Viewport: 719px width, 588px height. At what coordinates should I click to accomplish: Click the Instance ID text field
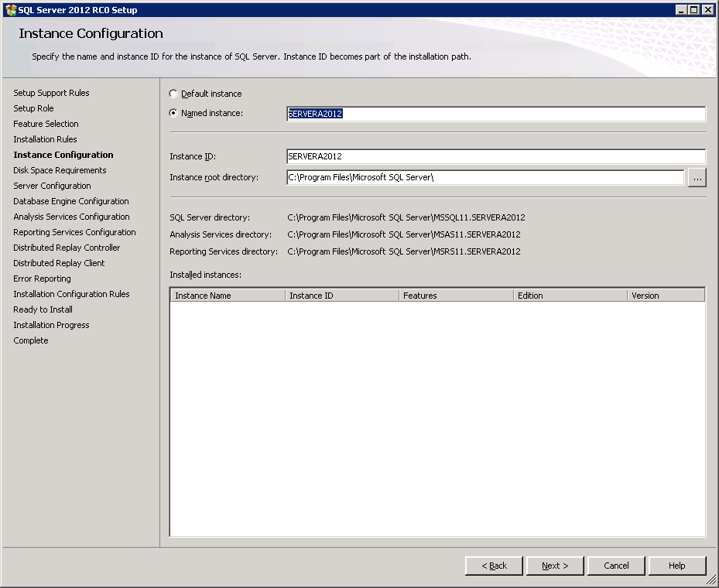495,156
